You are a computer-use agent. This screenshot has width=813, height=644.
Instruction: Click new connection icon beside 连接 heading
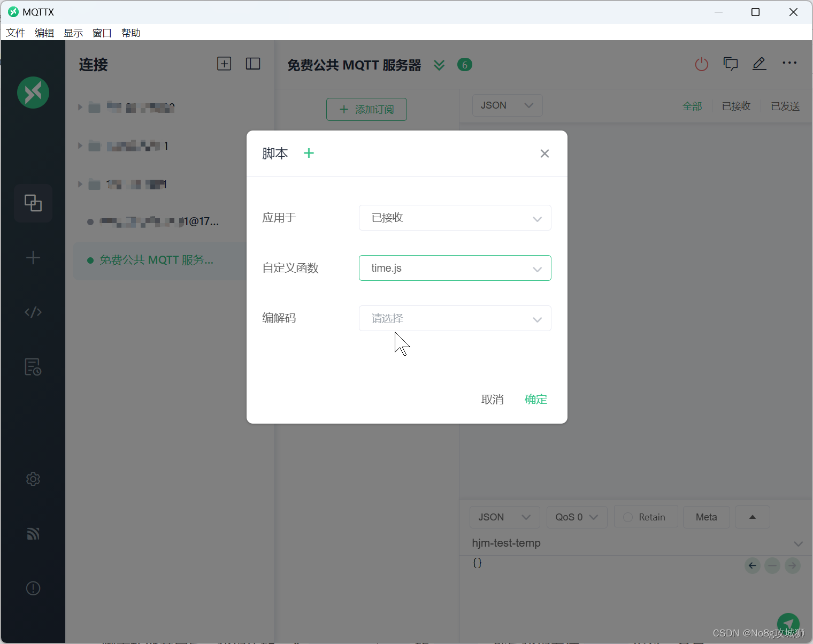224,64
